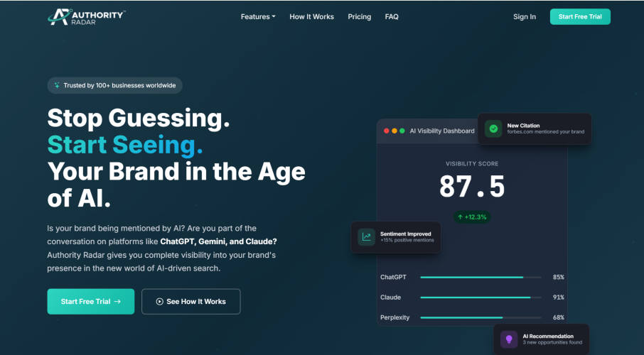Click arrow in hero Start Free Trial button

pyautogui.click(x=117, y=302)
